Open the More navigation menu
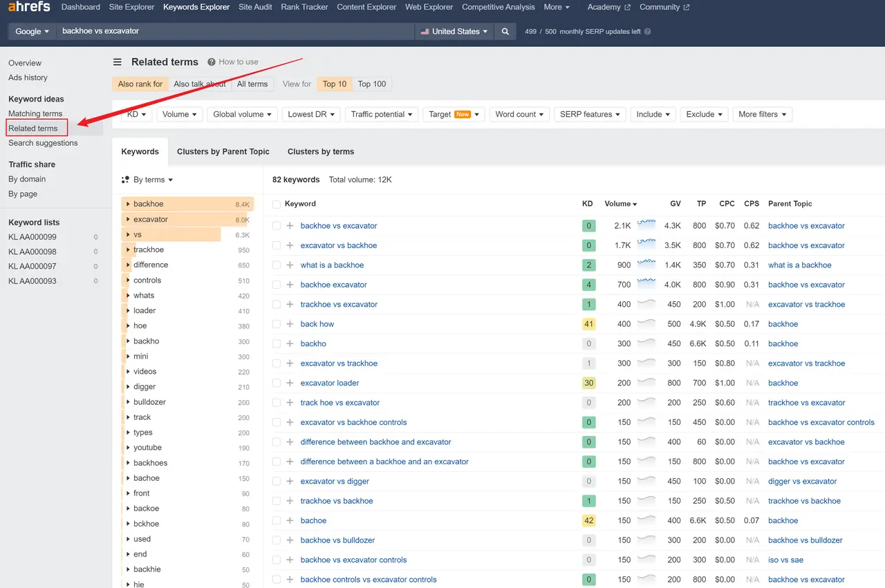Viewport: 885px width, 588px height. [557, 7]
